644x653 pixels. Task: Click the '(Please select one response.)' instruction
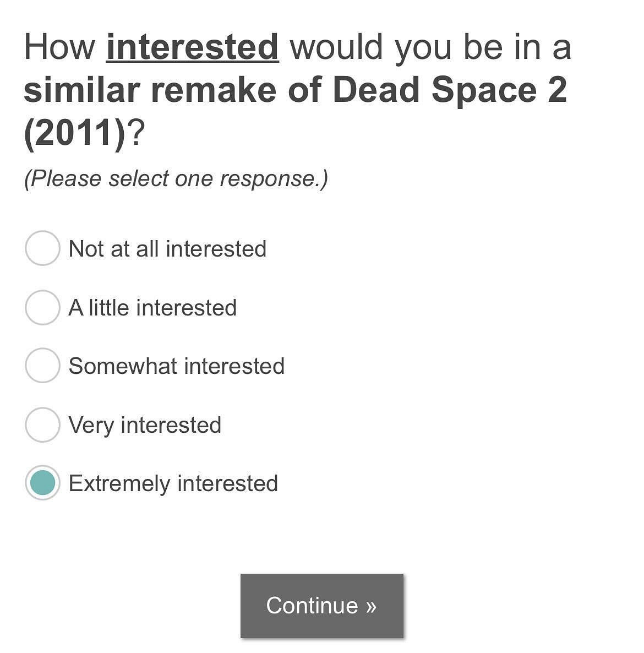[x=176, y=179]
